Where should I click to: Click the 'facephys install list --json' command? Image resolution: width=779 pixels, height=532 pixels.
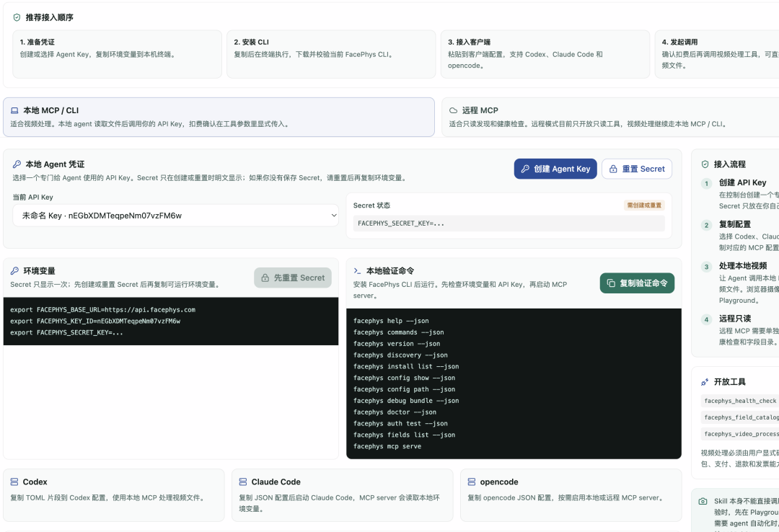[406, 367]
